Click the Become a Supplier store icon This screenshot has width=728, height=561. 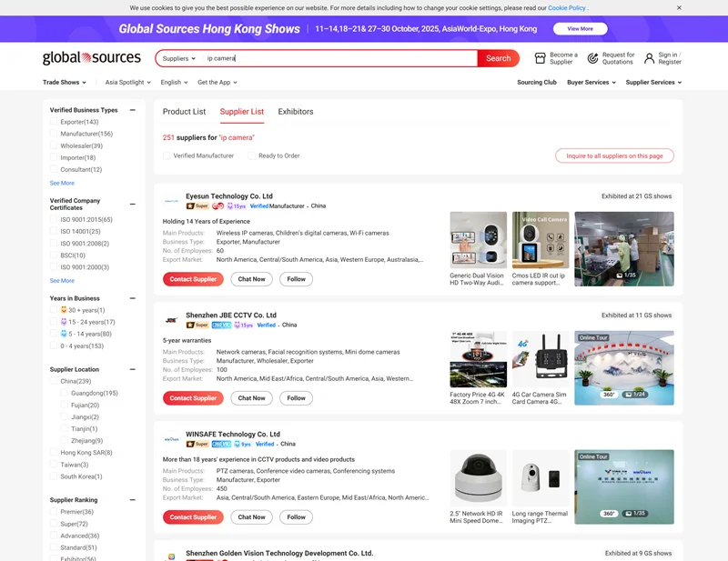[x=540, y=58]
